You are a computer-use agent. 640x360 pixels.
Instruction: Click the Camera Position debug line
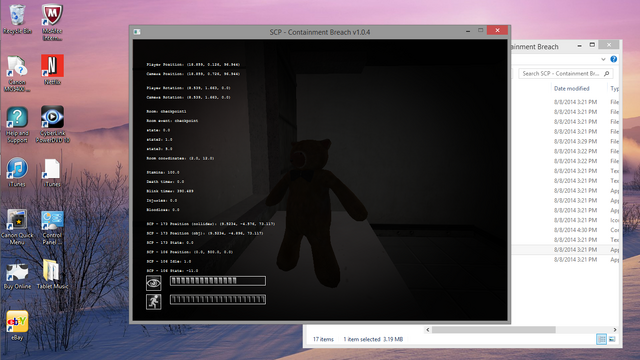[x=193, y=74]
